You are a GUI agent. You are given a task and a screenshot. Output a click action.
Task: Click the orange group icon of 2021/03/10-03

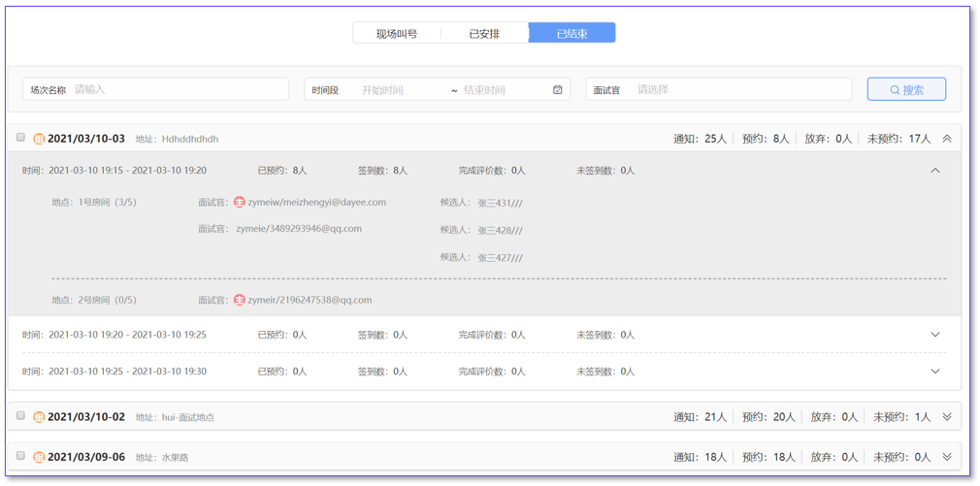(39, 139)
